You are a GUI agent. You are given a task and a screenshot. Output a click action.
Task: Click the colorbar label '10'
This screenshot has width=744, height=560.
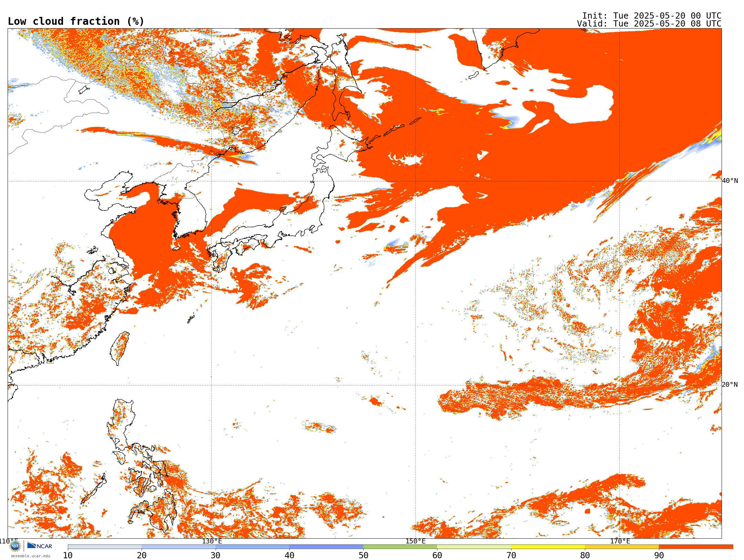68,555
